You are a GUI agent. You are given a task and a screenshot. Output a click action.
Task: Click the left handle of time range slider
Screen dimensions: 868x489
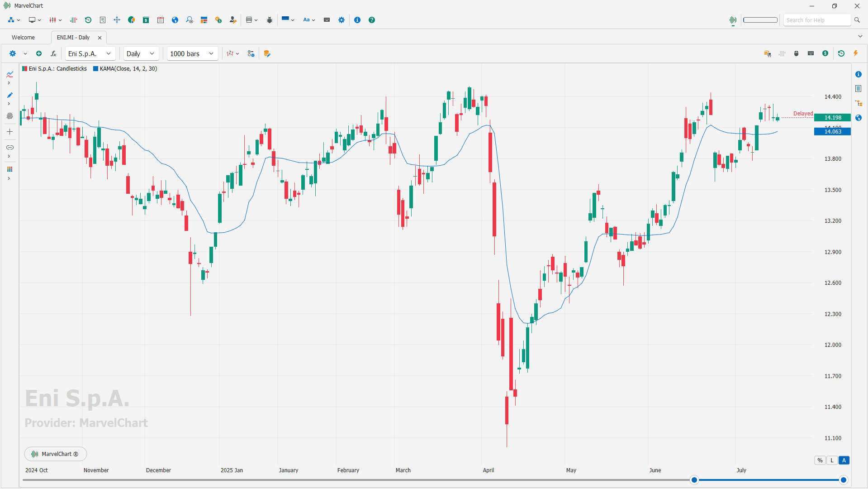click(x=694, y=480)
